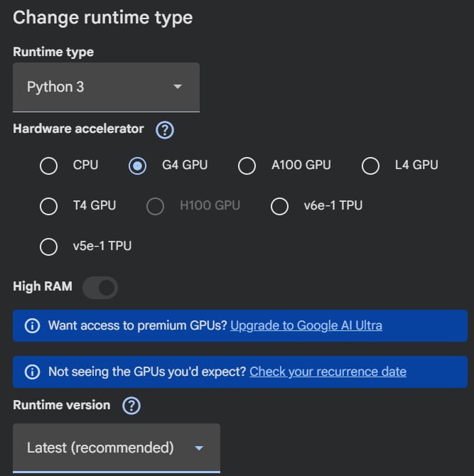The image size is (474, 476).
Task: Select v5e-1 TPU radio button
Action: [x=48, y=247]
